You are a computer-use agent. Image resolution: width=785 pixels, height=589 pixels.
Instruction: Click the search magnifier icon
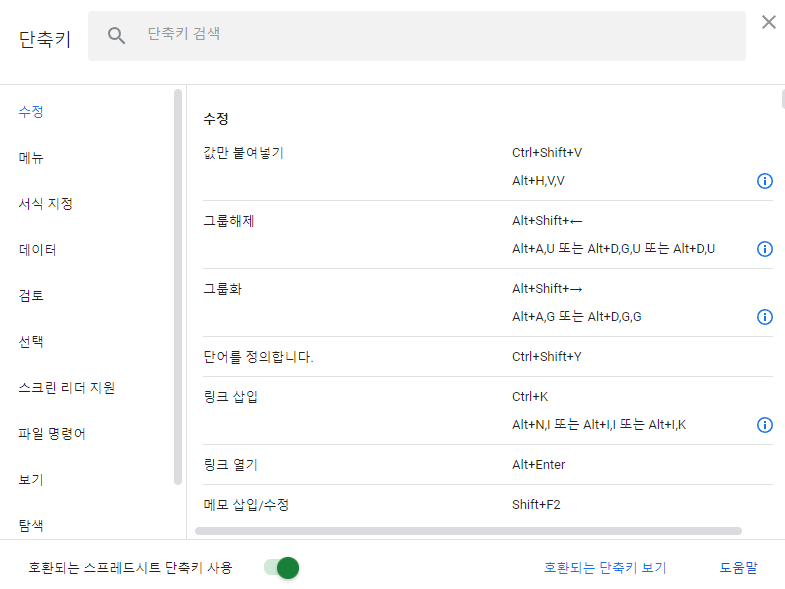click(116, 36)
